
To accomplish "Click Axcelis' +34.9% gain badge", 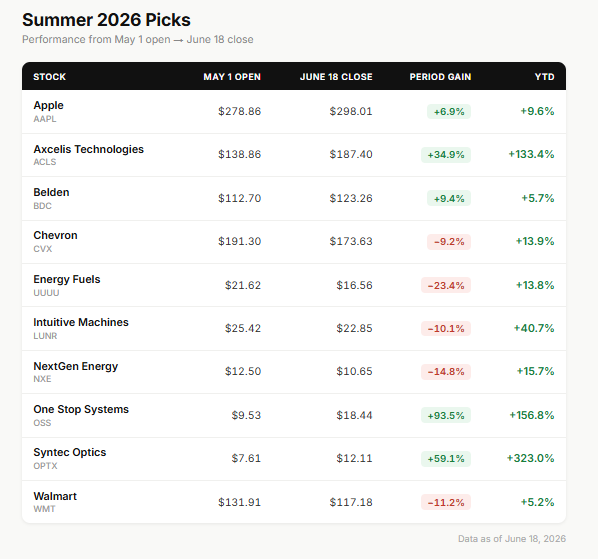I will click(x=446, y=155).
